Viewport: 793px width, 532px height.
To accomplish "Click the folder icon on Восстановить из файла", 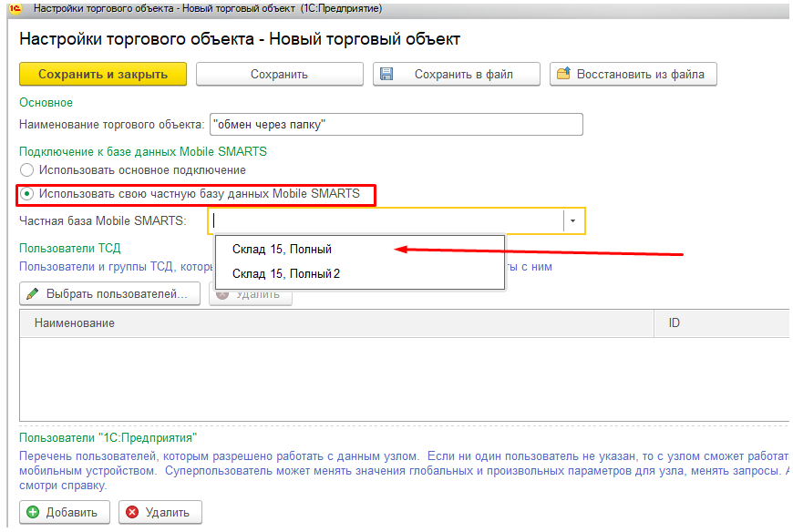I will tap(563, 74).
